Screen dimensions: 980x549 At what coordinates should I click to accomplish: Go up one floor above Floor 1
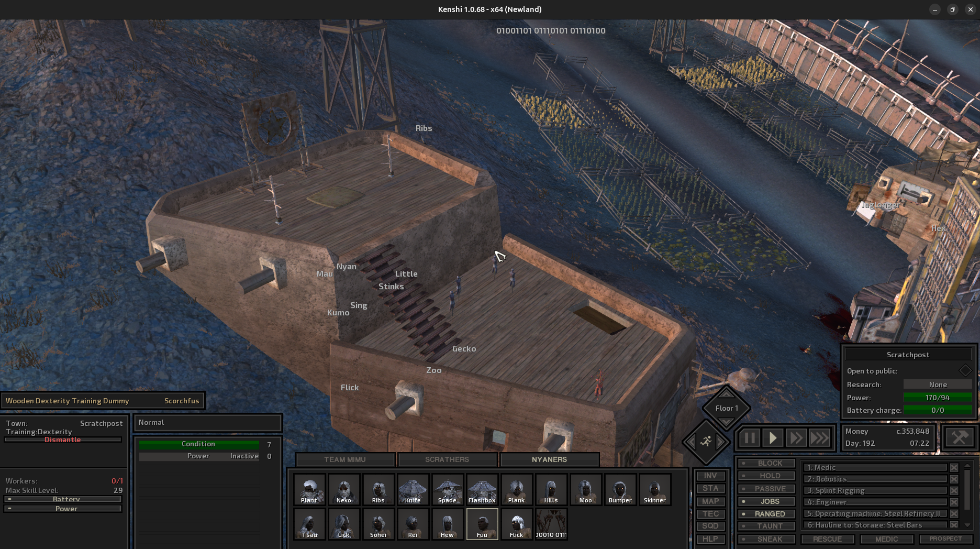coord(726,394)
